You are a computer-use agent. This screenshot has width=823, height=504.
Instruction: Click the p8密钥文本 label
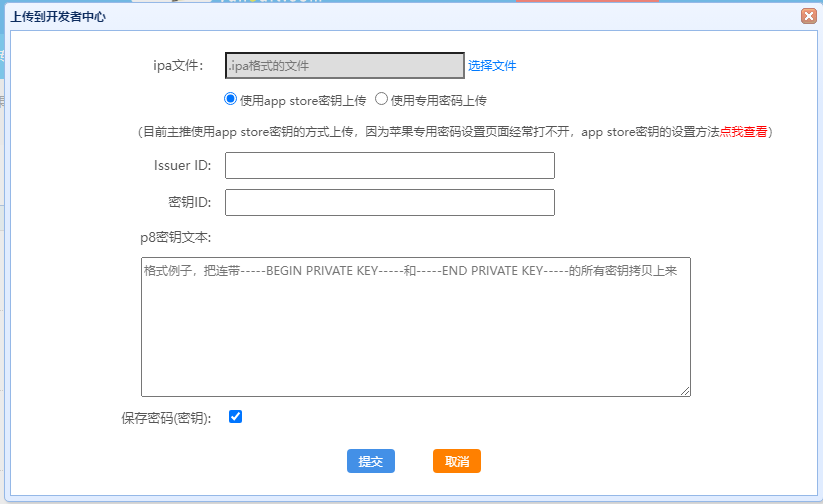[176, 237]
